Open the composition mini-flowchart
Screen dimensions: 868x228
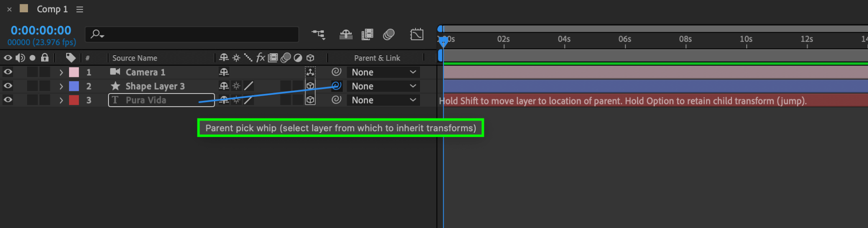(318, 34)
